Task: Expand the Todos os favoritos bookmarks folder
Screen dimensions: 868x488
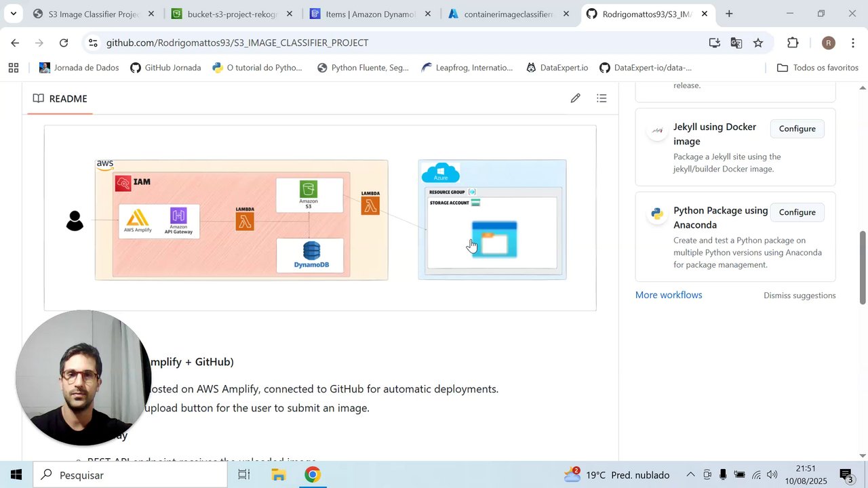Action: tap(818, 68)
